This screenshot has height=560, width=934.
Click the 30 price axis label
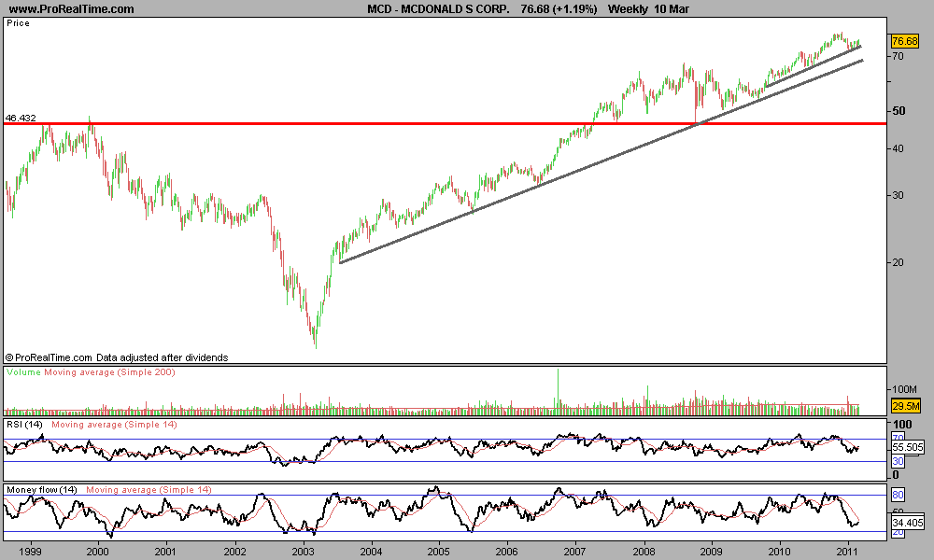[x=898, y=195]
